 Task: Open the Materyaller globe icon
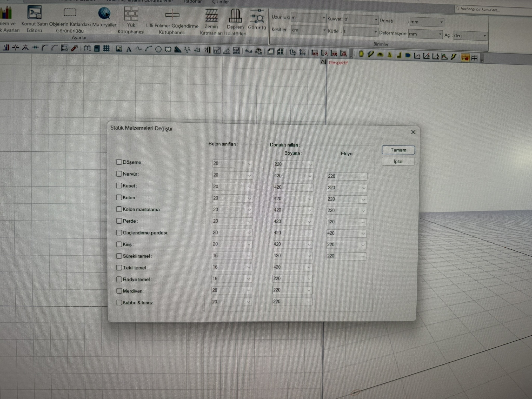click(104, 13)
